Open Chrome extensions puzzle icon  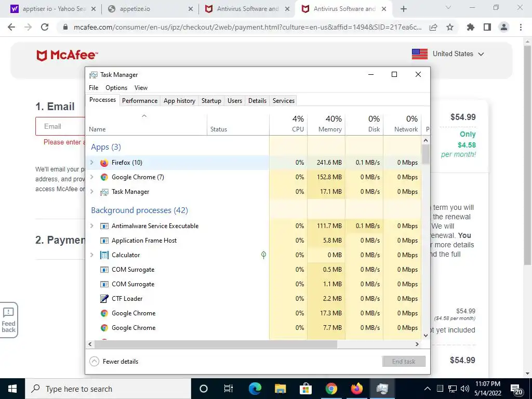[x=471, y=27]
